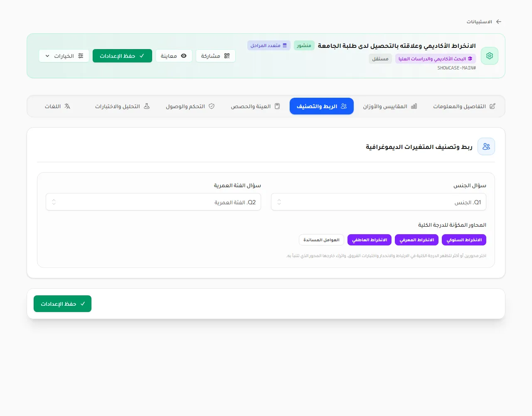Click the bottom حفظ الإعدادات button

62,304
